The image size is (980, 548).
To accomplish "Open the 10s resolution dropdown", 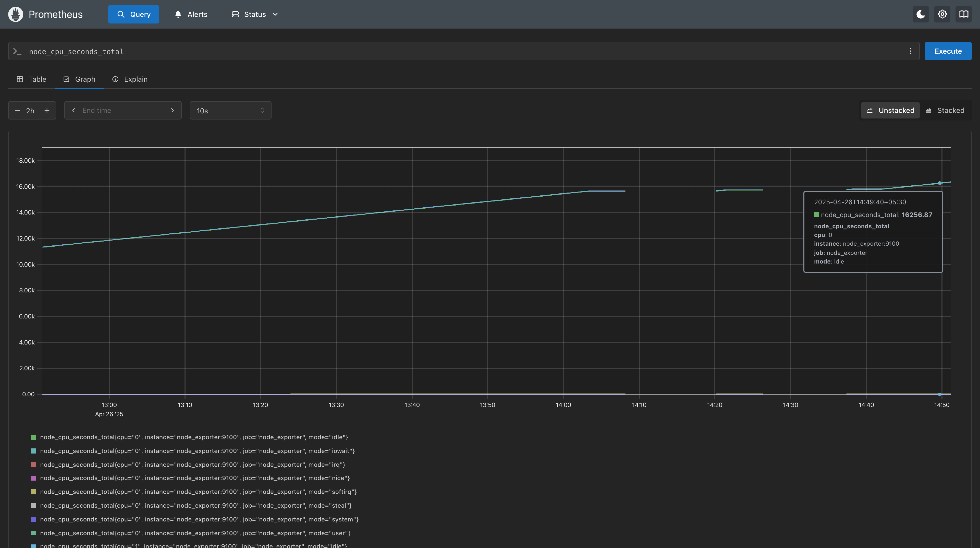I will point(230,110).
